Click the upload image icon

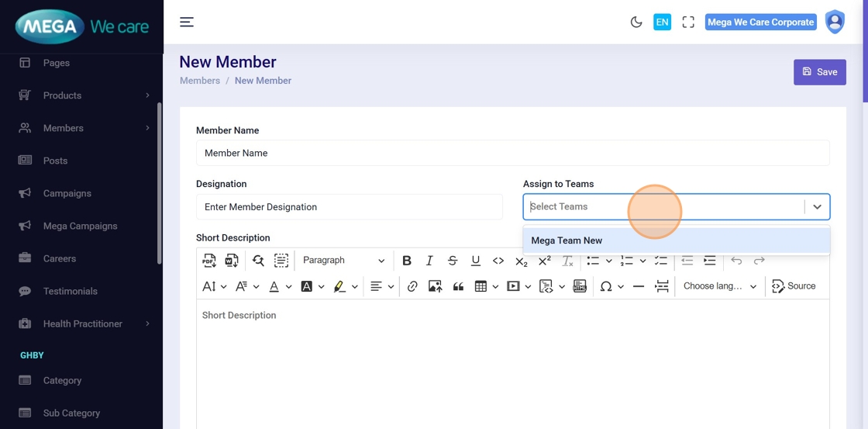[435, 286]
